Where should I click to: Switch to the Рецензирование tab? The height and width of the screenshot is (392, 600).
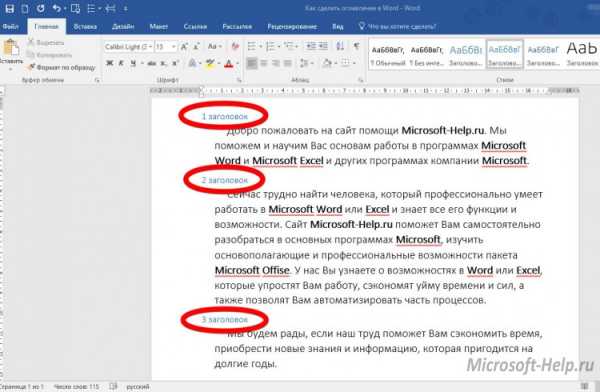[x=292, y=26]
